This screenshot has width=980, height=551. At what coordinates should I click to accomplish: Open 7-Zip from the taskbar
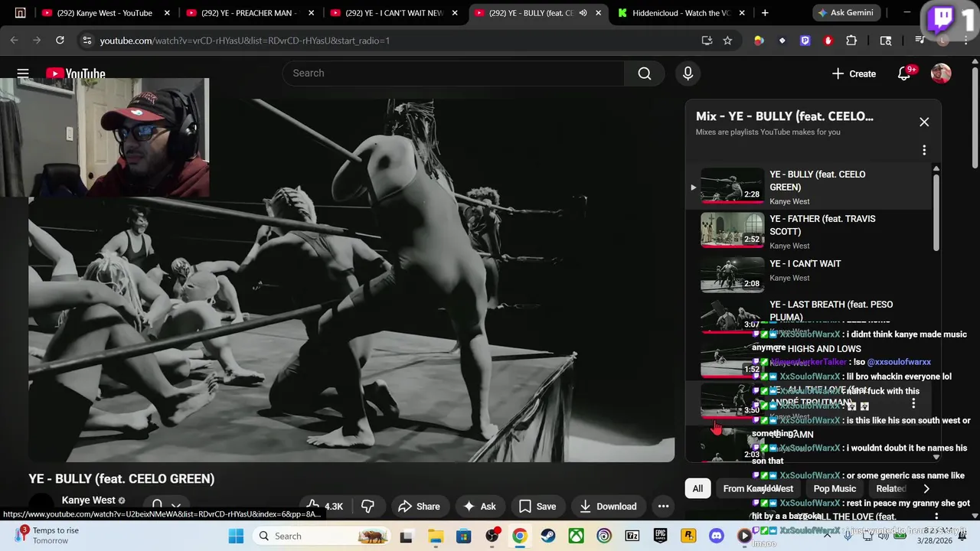pyautogui.click(x=632, y=536)
